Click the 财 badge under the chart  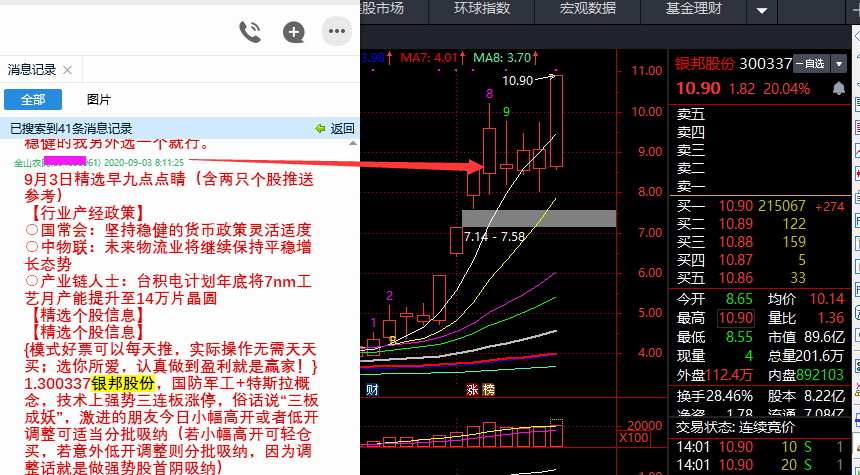click(372, 390)
